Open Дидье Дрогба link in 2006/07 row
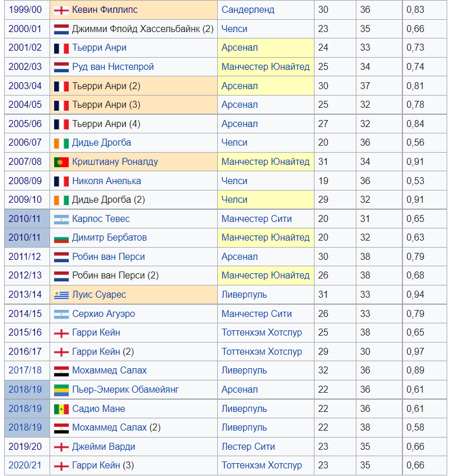449x476 pixels. click(102, 142)
